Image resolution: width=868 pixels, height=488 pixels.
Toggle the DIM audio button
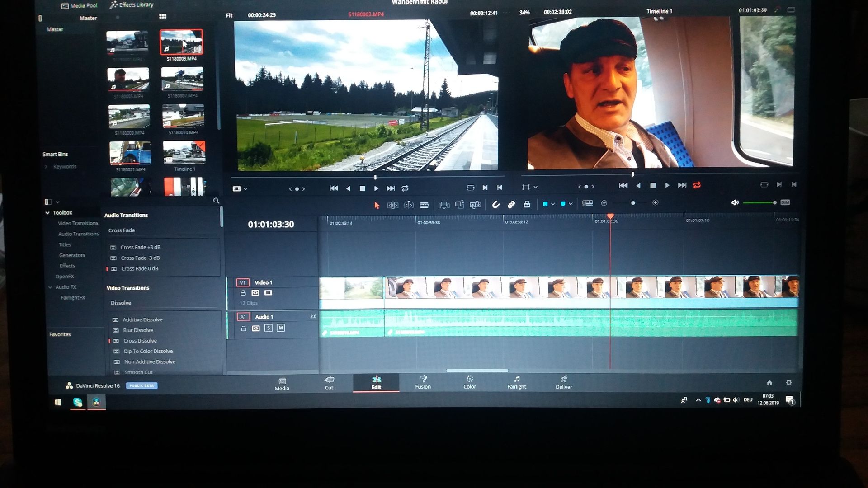pos(785,202)
